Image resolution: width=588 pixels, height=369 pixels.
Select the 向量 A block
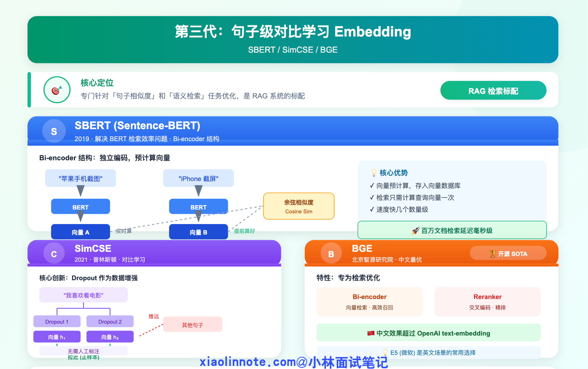[x=80, y=232]
